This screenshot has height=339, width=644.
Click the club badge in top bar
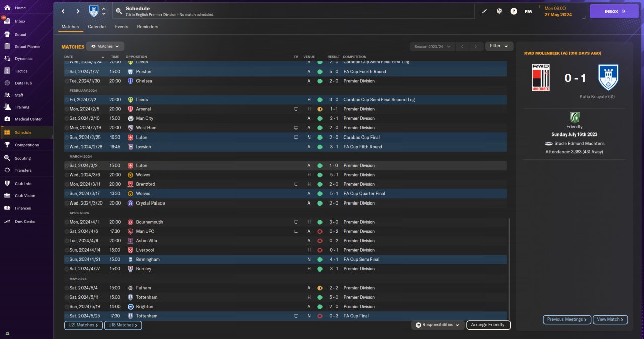[x=94, y=11]
